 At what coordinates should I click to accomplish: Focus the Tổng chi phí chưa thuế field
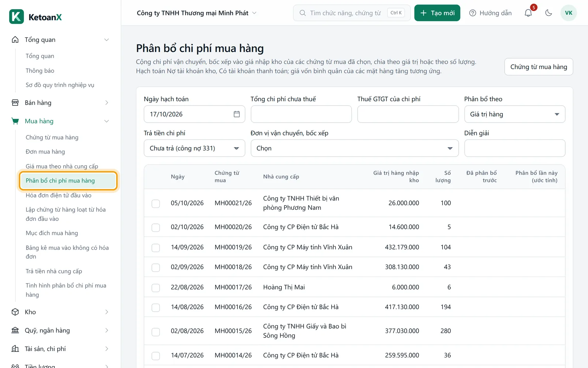301,114
